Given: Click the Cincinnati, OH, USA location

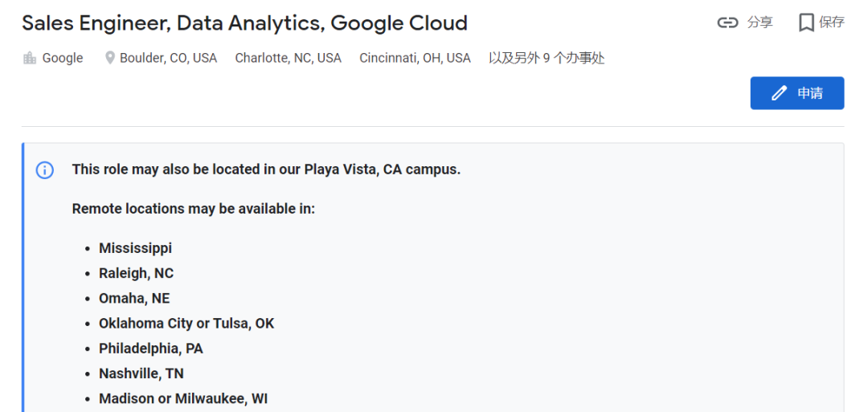Looking at the screenshot, I should pyautogui.click(x=415, y=58).
